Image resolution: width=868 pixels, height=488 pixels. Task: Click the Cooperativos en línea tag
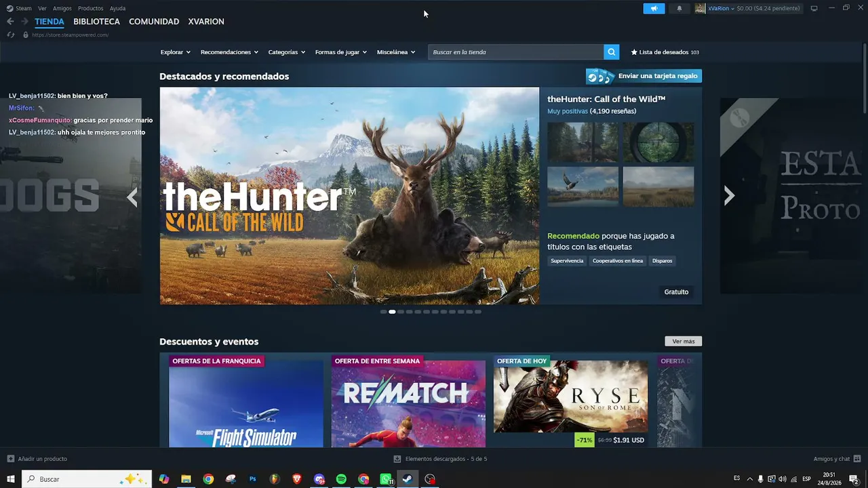[x=618, y=261]
